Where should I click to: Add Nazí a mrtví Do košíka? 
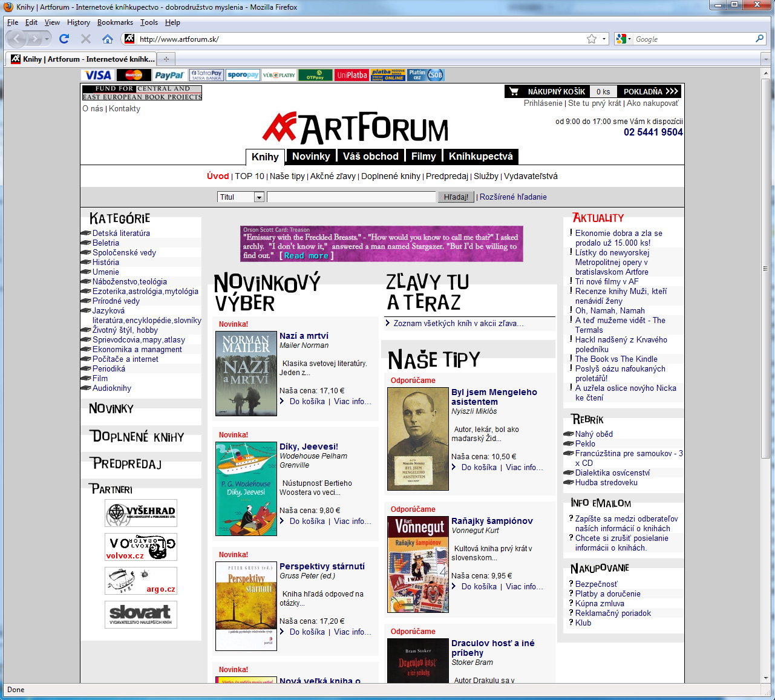(x=307, y=401)
